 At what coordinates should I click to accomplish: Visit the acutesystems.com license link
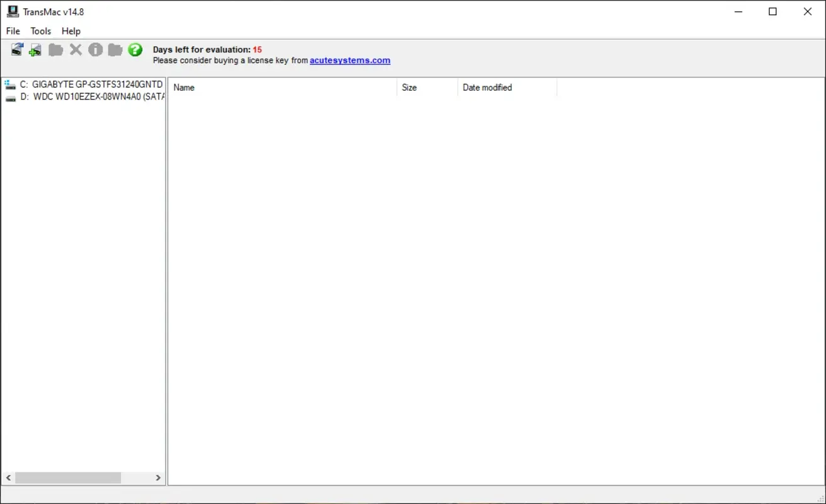(350, 60)
